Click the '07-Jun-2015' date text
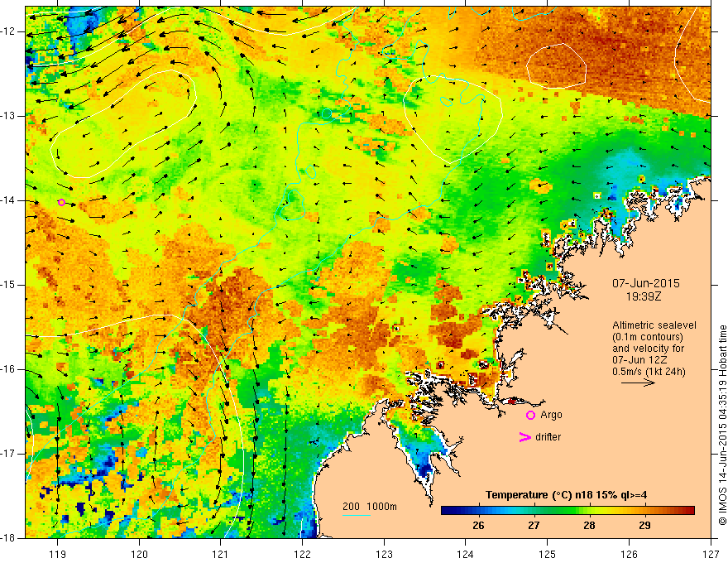 pos(646,283)
